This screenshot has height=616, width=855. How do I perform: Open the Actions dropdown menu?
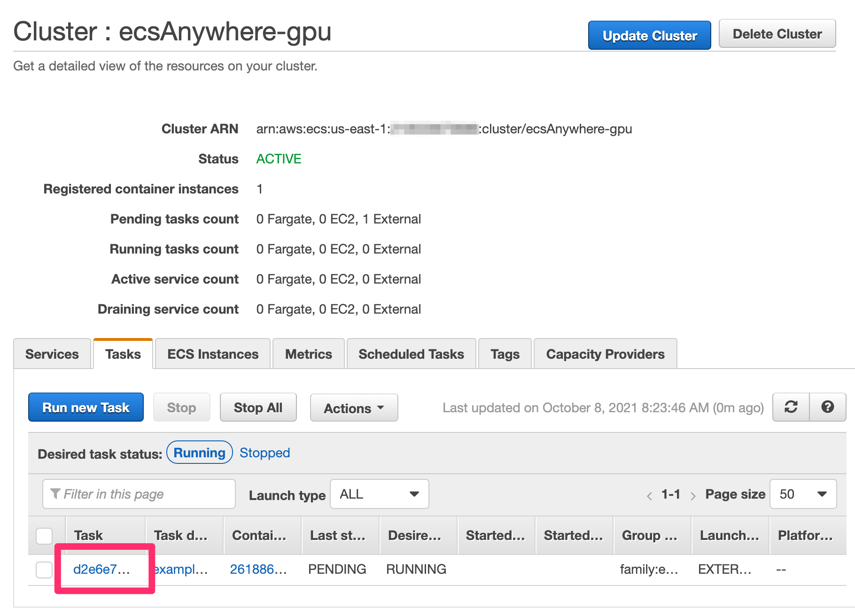354,408
